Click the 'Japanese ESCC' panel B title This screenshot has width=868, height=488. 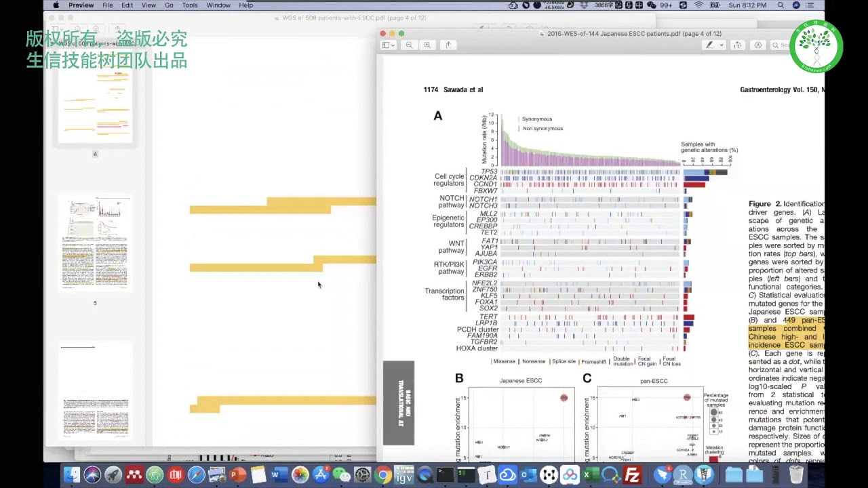pos(521,381)
